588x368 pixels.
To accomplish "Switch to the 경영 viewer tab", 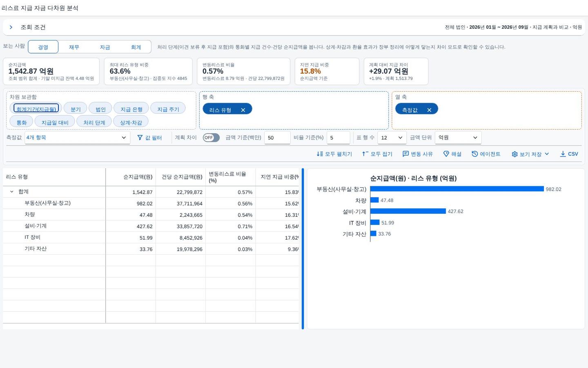I will click(x=43, y=47).
